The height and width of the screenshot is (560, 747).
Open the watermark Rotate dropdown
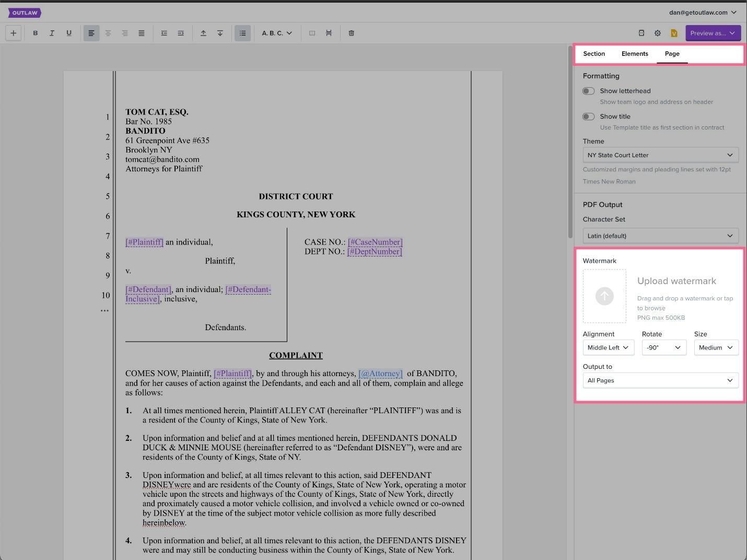coord(663,347)
